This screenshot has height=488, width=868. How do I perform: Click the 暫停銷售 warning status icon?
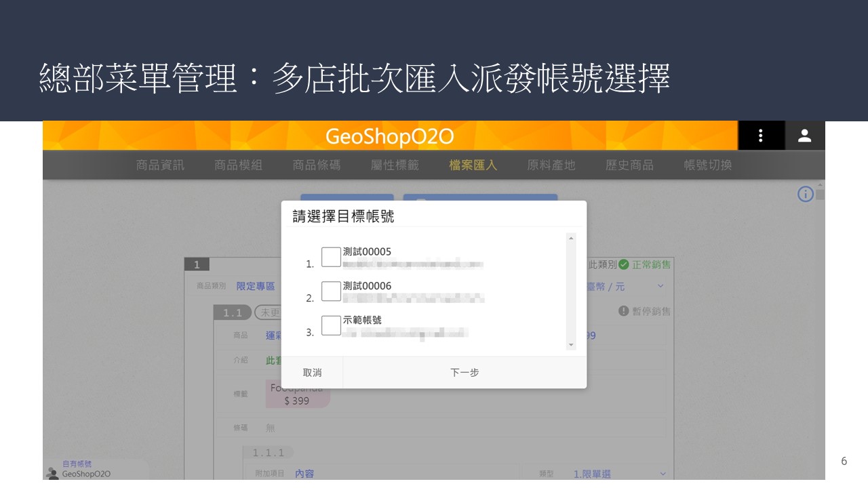[x=623, y=311]
